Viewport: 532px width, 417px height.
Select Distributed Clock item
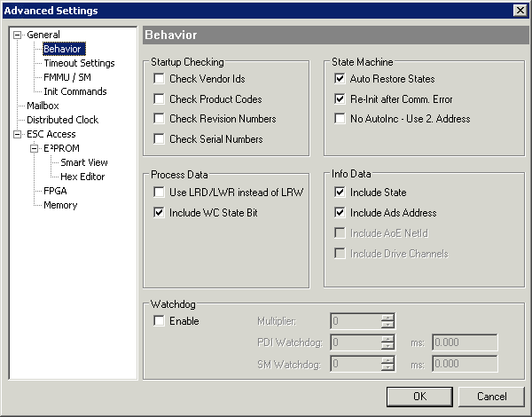point(62,120)
